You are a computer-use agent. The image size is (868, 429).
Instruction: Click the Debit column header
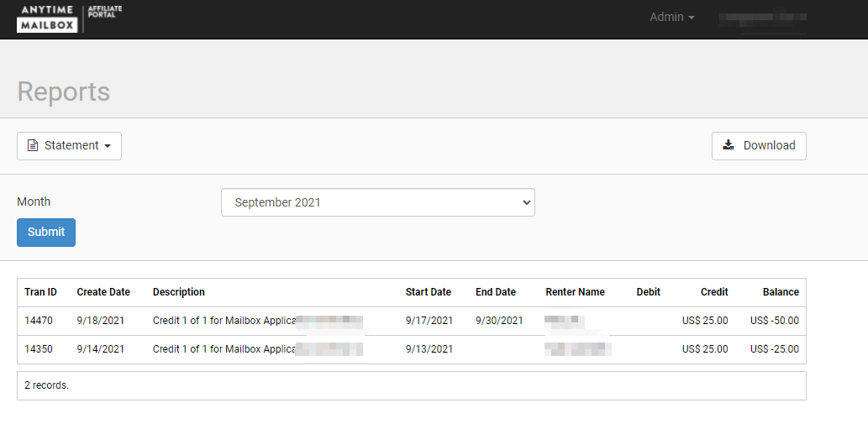click(x=648, y=292)
